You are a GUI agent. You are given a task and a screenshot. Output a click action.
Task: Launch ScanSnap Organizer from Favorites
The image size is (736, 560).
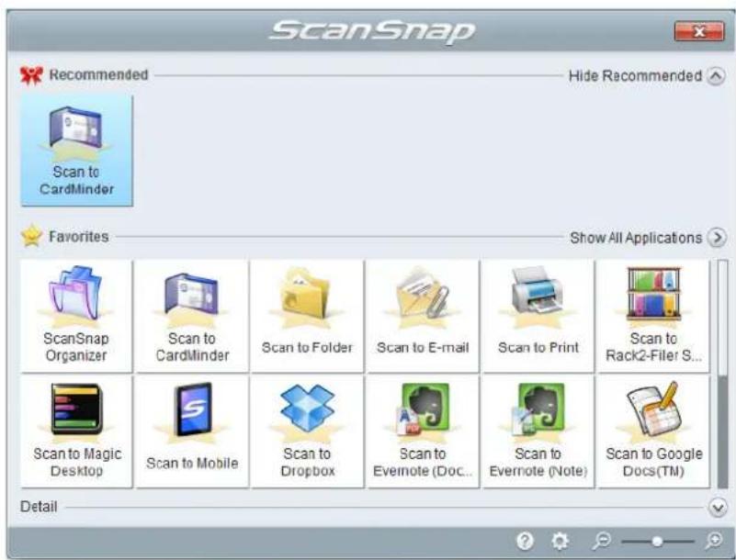pos(76,316)
